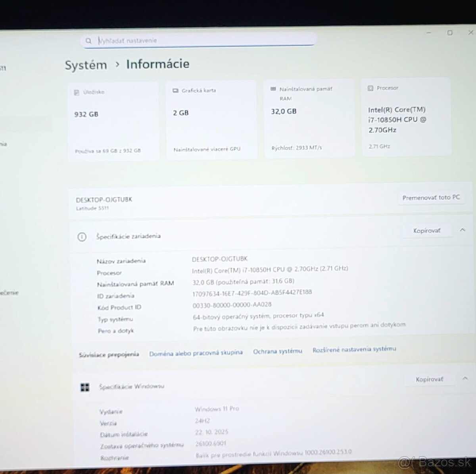Maximize the Settings window
The width and height of the screenshot is (476, 474).
coord(450,33)
